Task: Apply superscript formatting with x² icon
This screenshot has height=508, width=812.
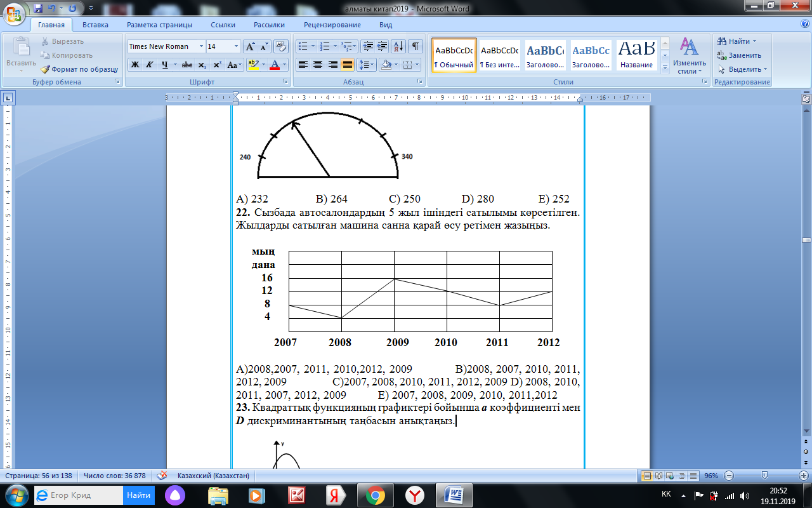Action: coord(217,65)
